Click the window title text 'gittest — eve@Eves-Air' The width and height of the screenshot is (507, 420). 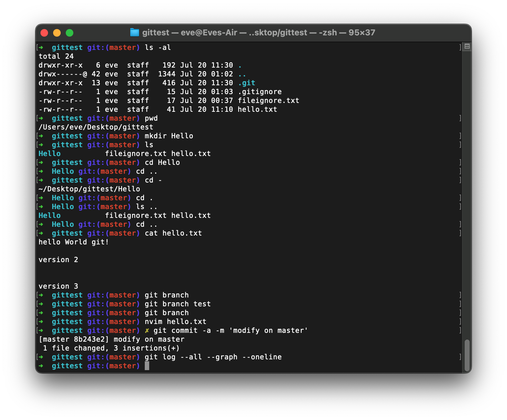tap(190, 33)
